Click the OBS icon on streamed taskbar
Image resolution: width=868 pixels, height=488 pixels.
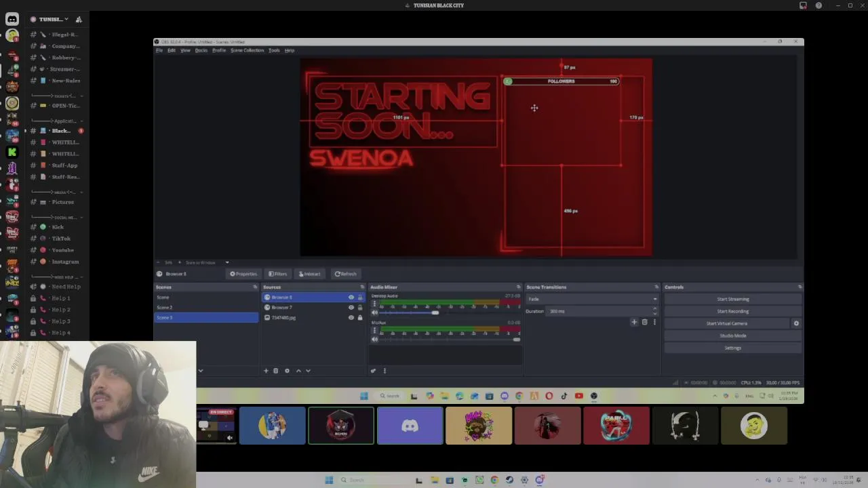tap(593, 396)
